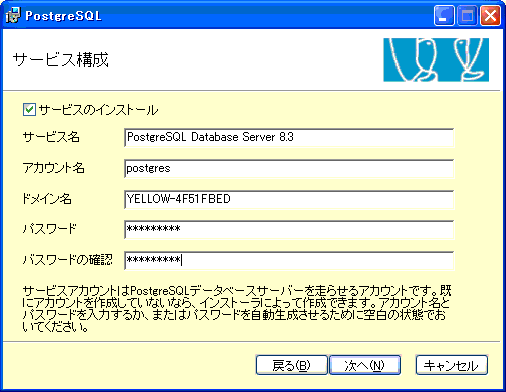Close the PostgreSQL installer window
The height and width of the screenshot is (392, 506).
click(x=490, y=15)
